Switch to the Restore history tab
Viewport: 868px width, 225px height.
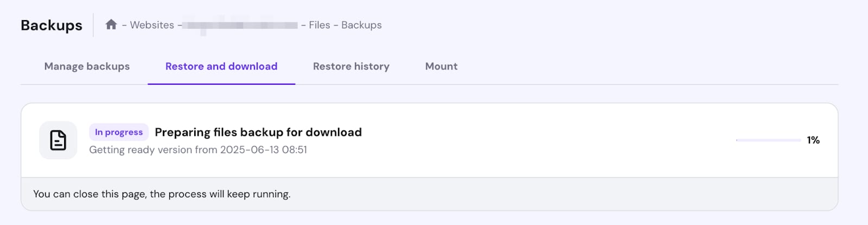click(351, 66)
